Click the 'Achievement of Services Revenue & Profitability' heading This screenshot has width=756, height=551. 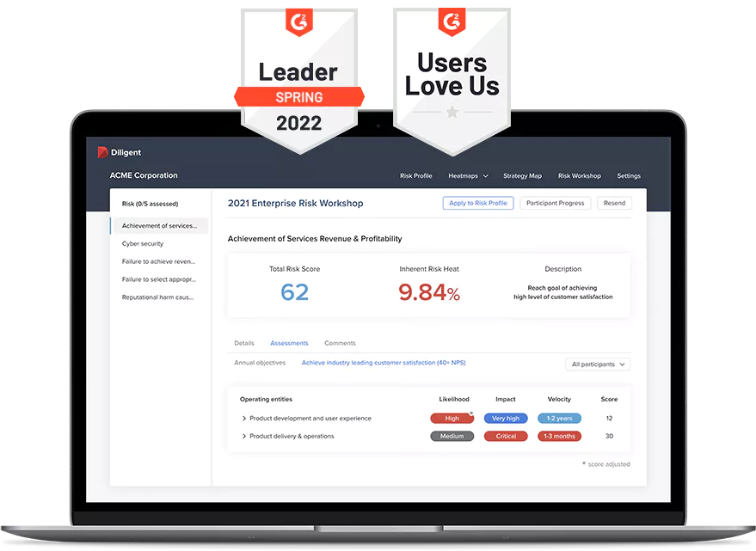point(315,239)
